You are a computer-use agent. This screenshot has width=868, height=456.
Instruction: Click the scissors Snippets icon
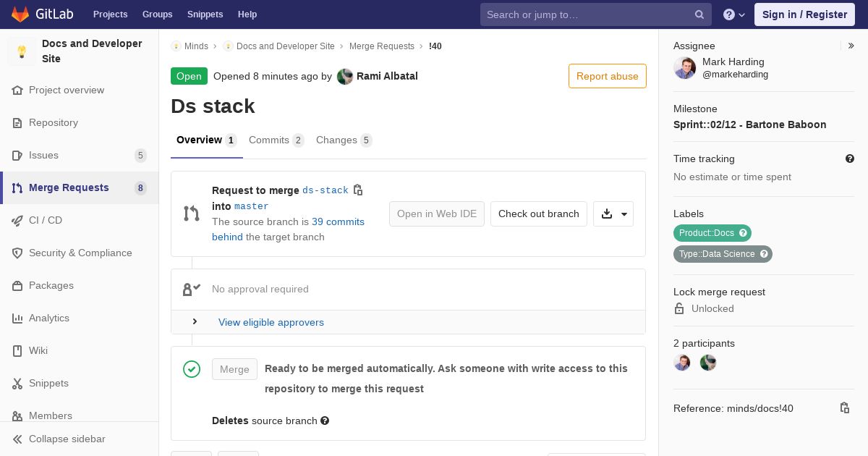(x=17, y=383)
